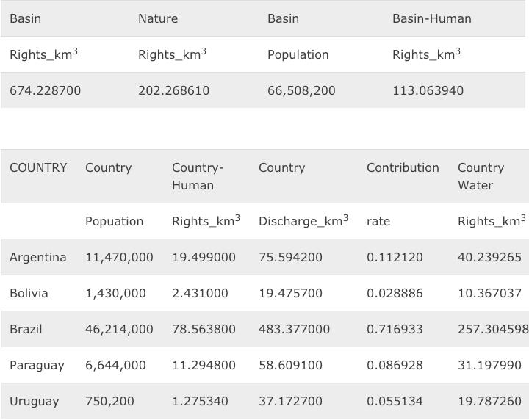Click the "Contribution" column header
The image size is (529, 420).
coord(403,167)
